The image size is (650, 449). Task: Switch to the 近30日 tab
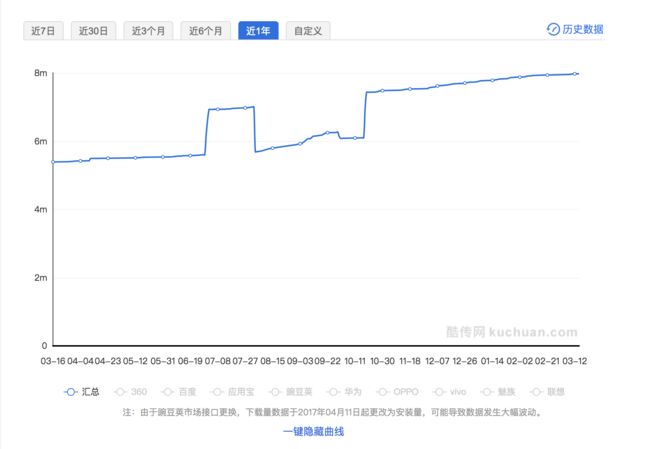point(93,31)
